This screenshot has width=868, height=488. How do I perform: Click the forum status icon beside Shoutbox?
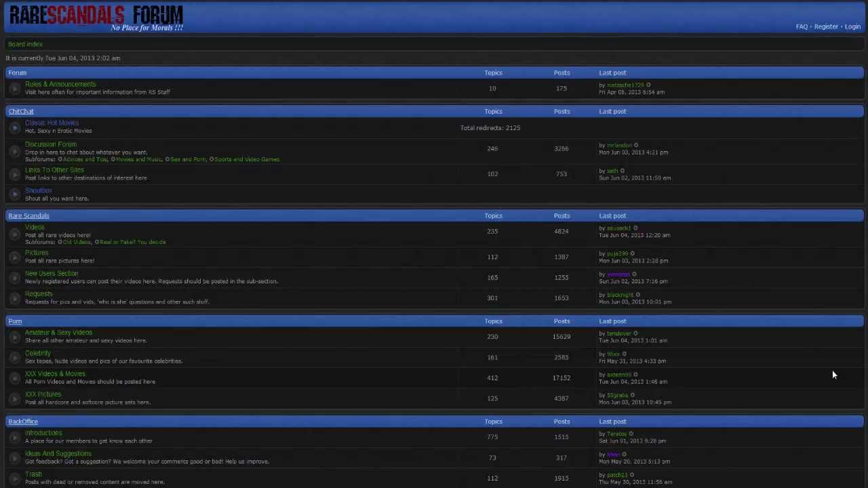click(14, 195)
